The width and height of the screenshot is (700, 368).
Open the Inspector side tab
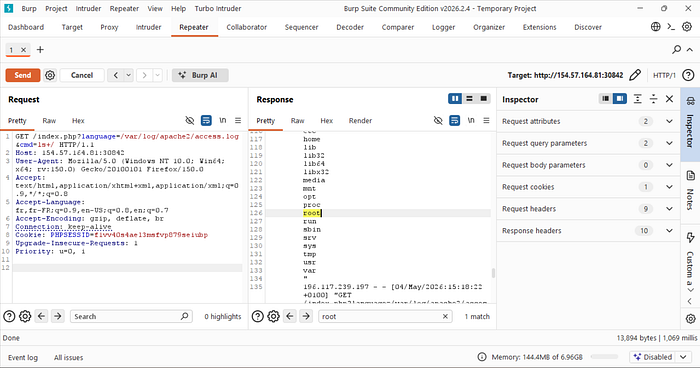(x=690, y=124)
